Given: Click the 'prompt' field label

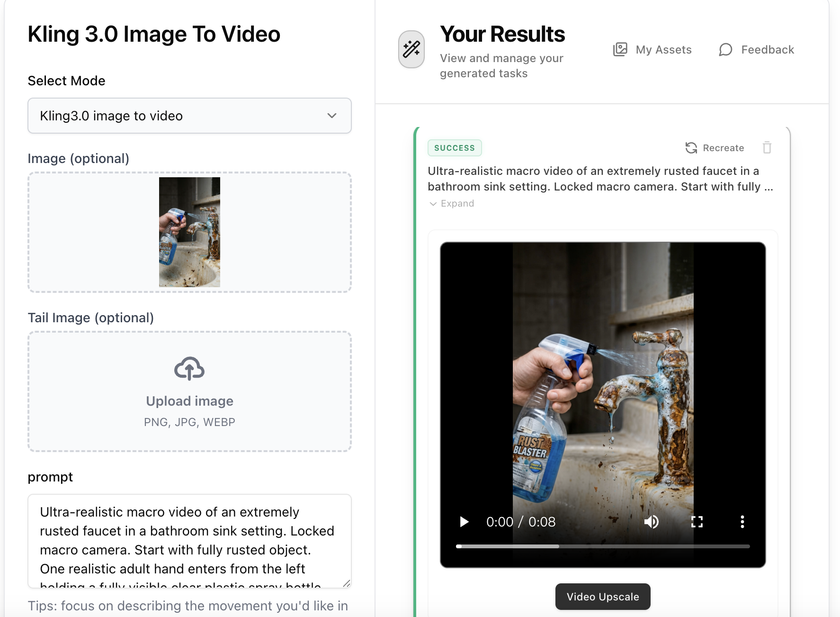Looking at the screenshot, I should (50, 477).
